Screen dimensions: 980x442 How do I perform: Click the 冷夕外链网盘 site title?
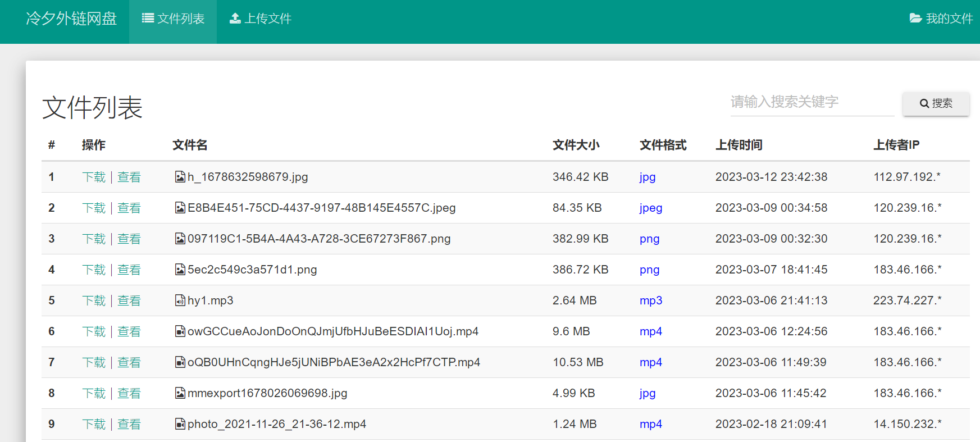(71, 19)
